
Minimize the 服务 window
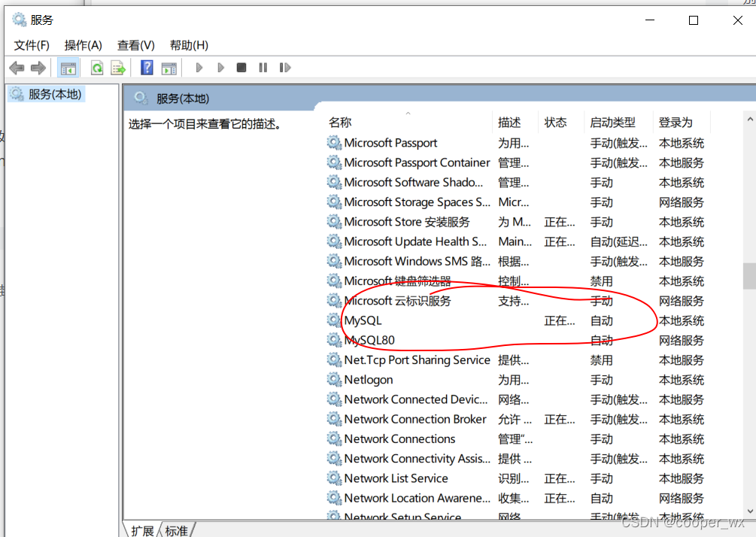pos(649,20)
